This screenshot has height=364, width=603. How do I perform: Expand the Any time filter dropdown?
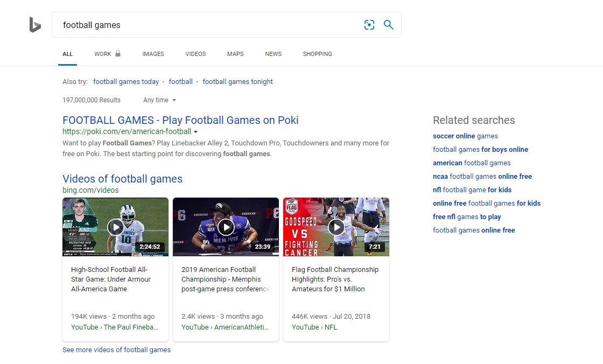point(159,100)
